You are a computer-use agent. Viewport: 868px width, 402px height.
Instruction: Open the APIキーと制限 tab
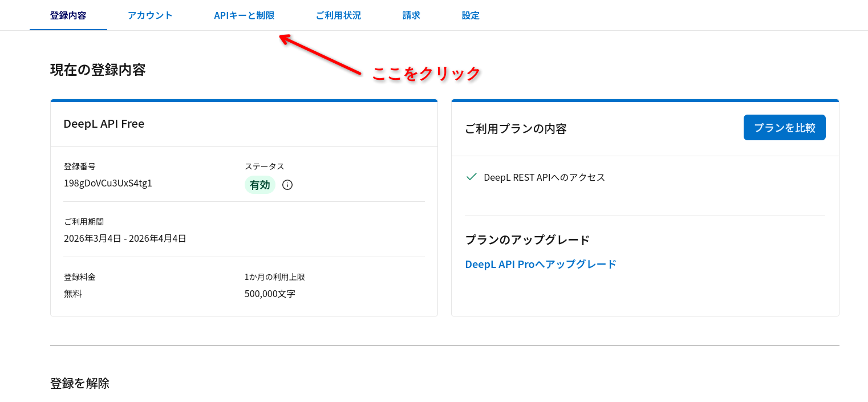(x=244, y=15)
